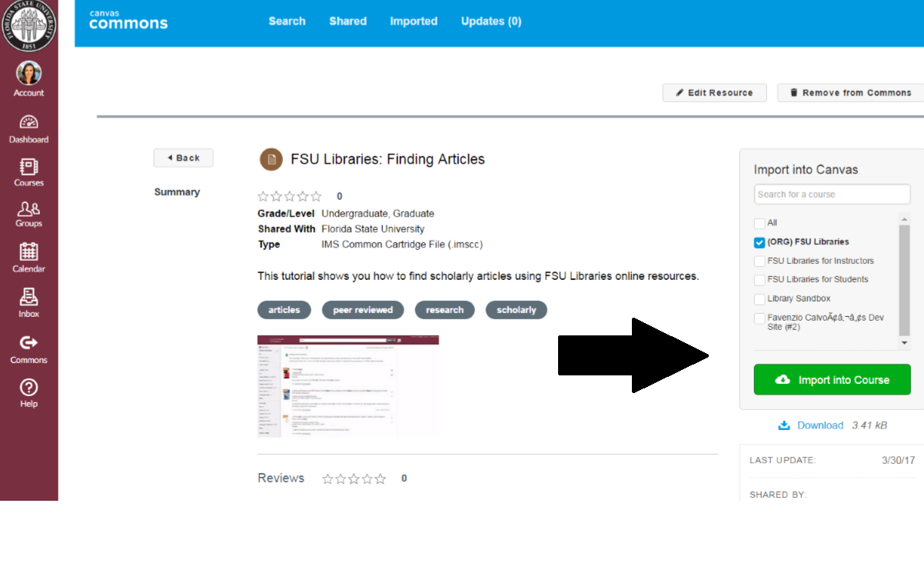
Task: Click the course list scrollbar track
Action: coord(904,281)
